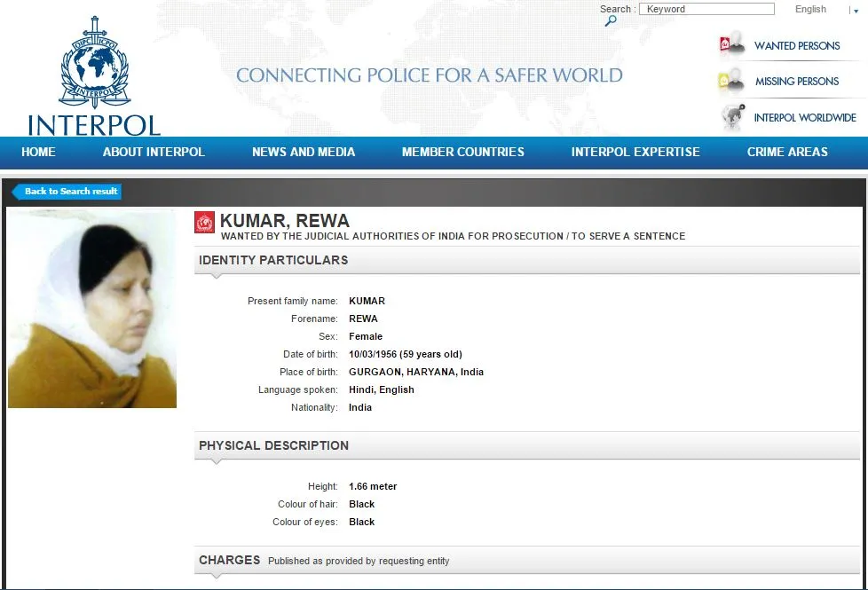The image size is (868, 590).
Task: Select the forename value REWA
Action: click(363, 319)
